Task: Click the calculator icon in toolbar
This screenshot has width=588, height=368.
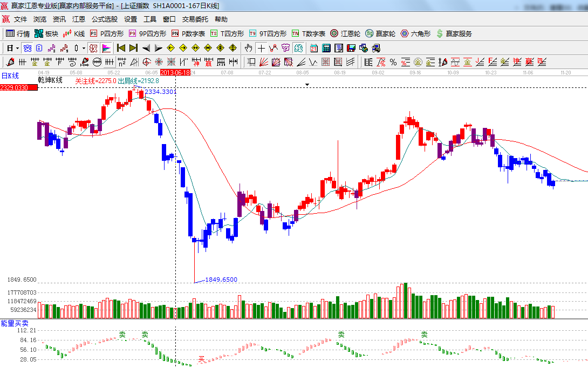Action: 326,47
